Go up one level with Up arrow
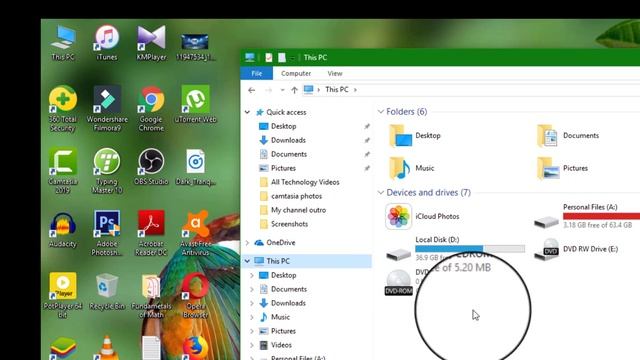This screenshot has height=360, width=640. pos(294,90)
